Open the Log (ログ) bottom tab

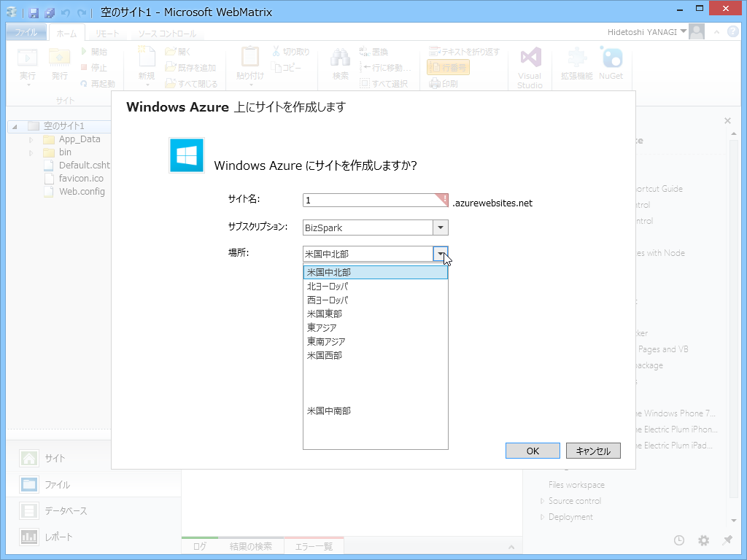pos(200,546)
